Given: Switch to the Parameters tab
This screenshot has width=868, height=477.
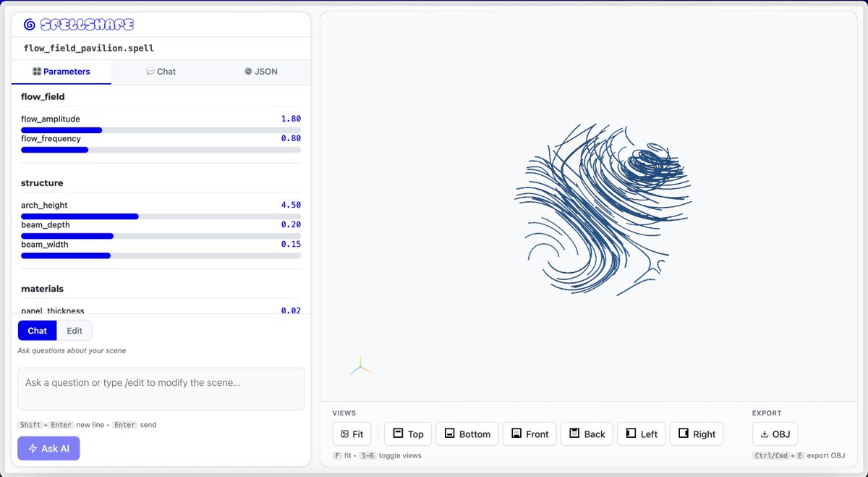Looking at the screenshot, I should coord(61,72).
